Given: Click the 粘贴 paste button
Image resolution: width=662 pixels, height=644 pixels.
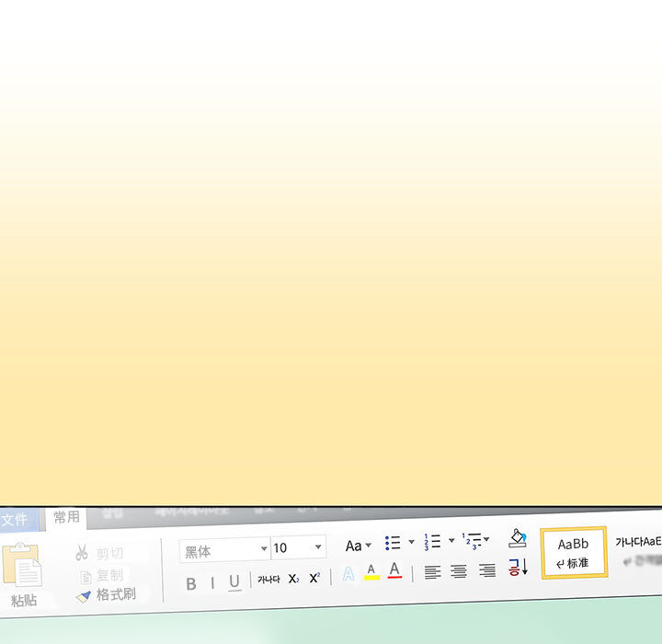Looking at the screenshot, I should 24,575.
